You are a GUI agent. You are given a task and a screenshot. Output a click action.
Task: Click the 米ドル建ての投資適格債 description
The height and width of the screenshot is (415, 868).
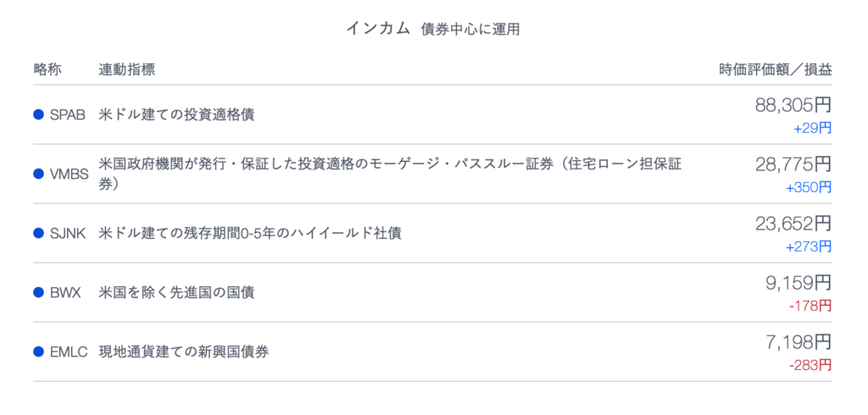point(176,115)
